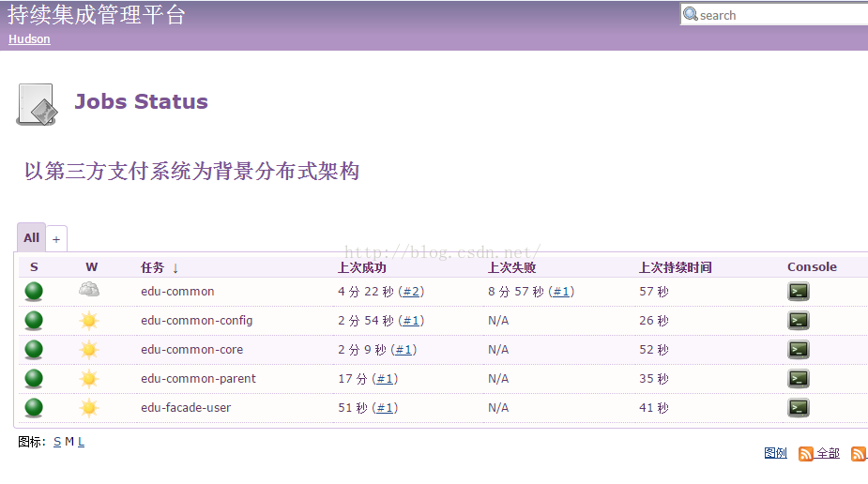Viewport: 868px width, 484px height.
Task: Open the 图例 legend link
Action: click(x=775, y=453)
